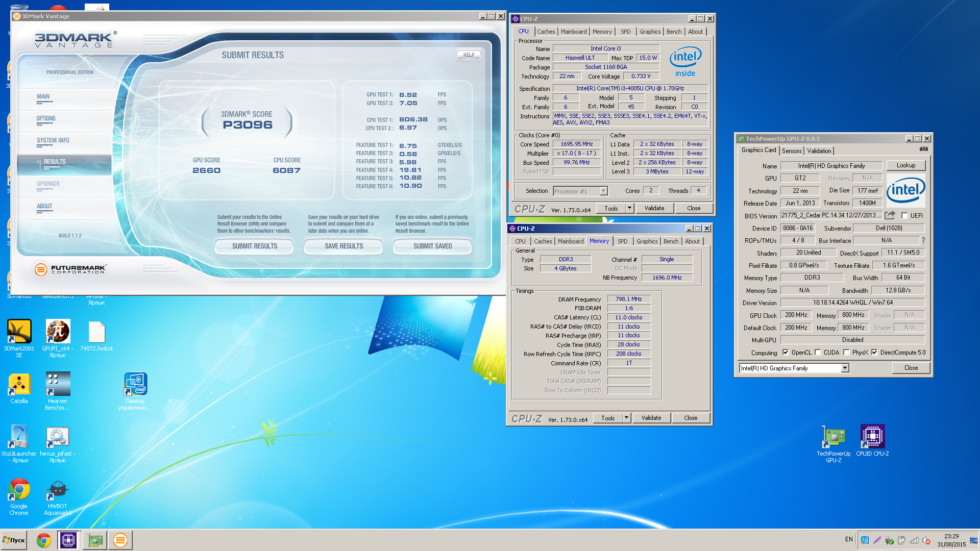Expand the Processor #1 selection dropdown

(603, 191)
